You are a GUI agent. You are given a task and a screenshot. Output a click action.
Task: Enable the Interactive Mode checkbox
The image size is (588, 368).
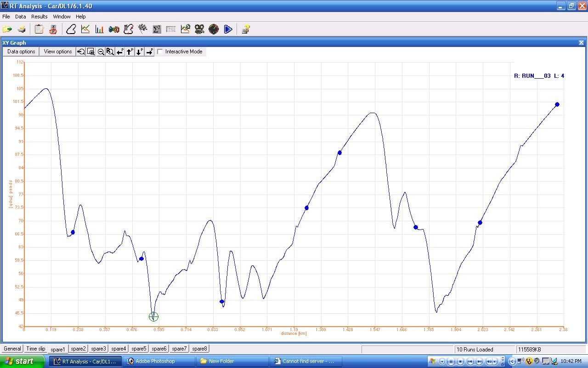[x=160, y=52]
